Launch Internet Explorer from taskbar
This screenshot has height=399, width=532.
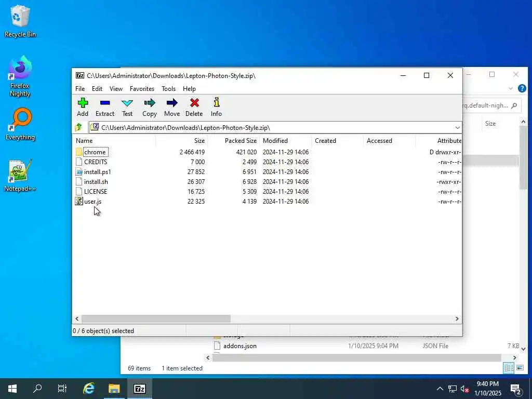(89, 389)
